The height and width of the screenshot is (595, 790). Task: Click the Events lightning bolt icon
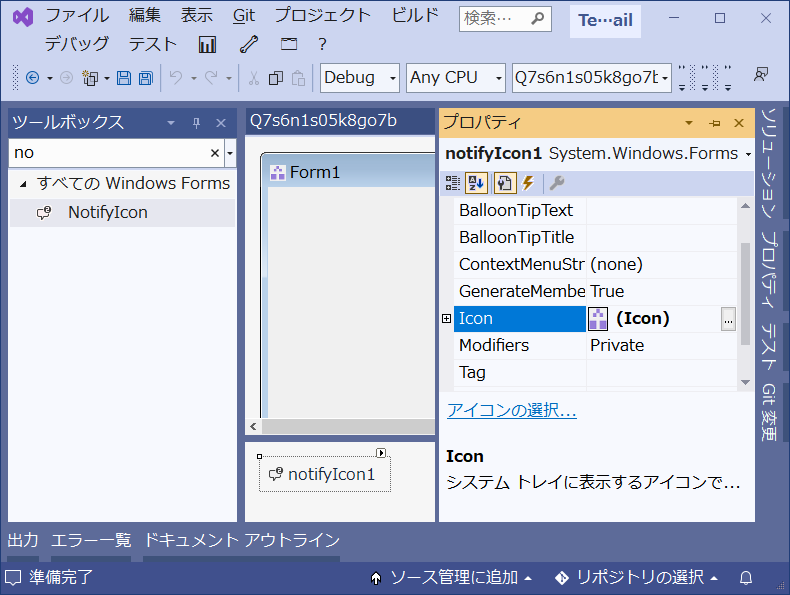point(528,183)
